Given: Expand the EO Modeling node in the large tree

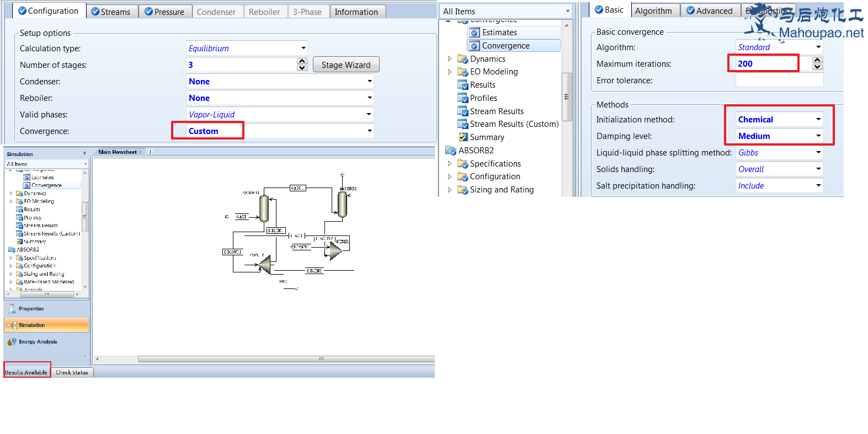Looking at the screenshot, I should (450, 72).
